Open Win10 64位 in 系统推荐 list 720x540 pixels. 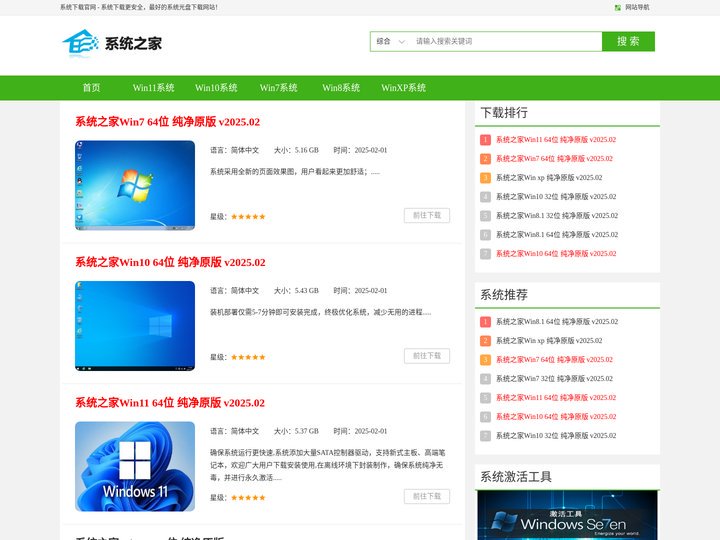click(556, 416)
